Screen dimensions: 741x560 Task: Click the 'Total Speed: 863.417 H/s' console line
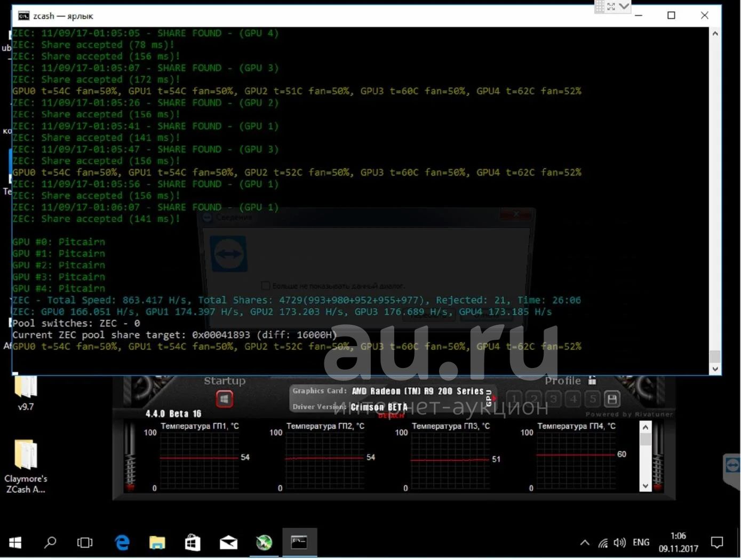(297, 300)
